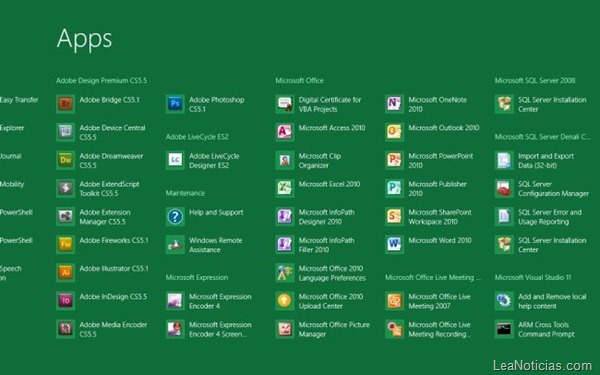
Task: Launch Microsoft Access 2010 icon
Action: click(285, 132)
